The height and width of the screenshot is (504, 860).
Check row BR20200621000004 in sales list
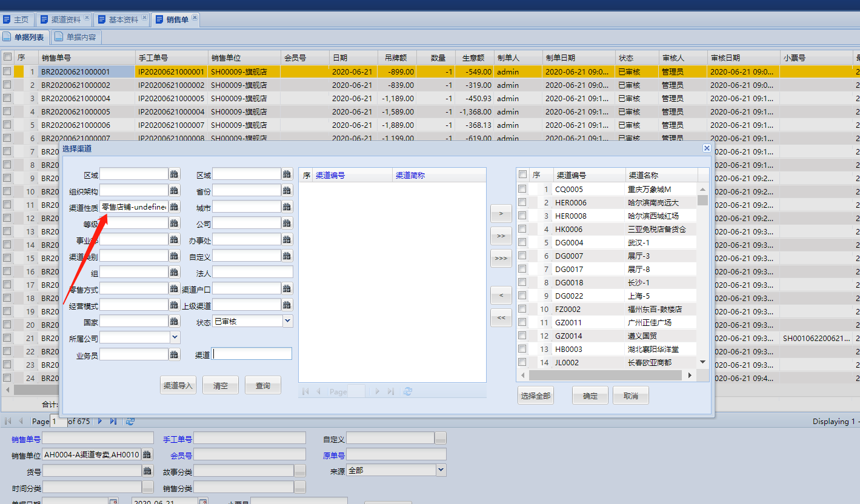click(x=7, y=98)
